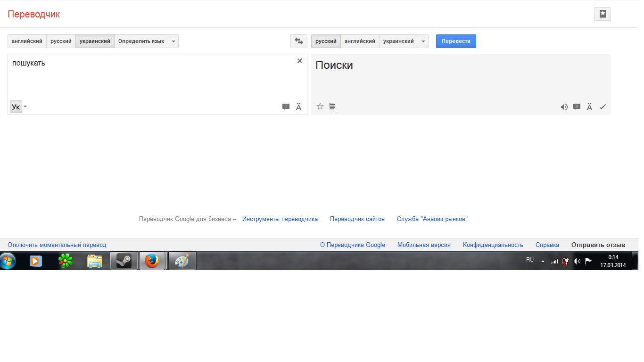This screenshot has height=362, width=644.
Task: Expand target language list dropdown
Action: point(423,41)
